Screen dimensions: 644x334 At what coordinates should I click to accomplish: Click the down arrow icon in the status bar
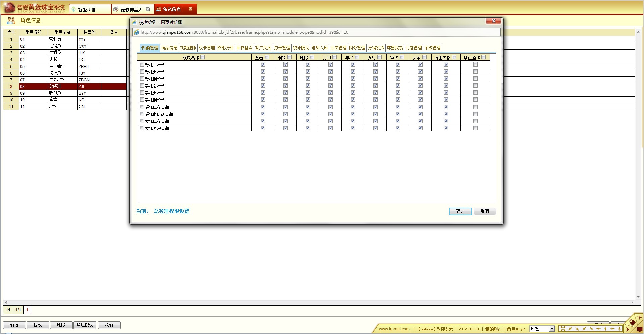click(605, 329)
